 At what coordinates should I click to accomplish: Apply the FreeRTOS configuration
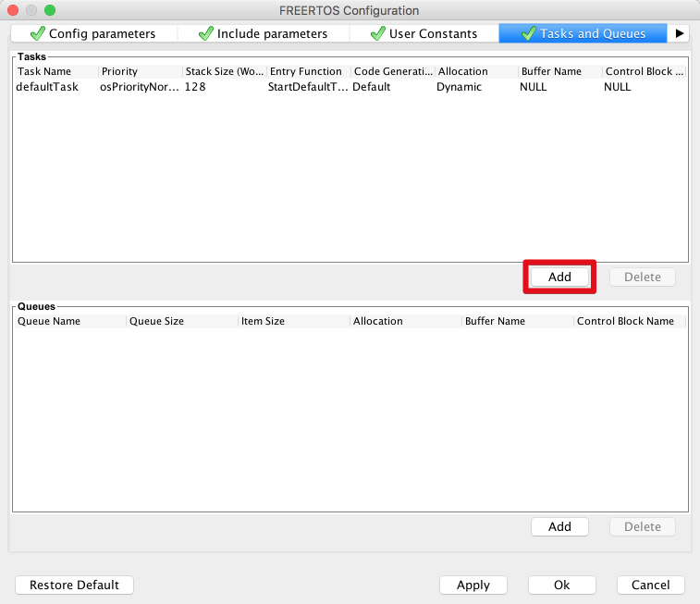473,585
